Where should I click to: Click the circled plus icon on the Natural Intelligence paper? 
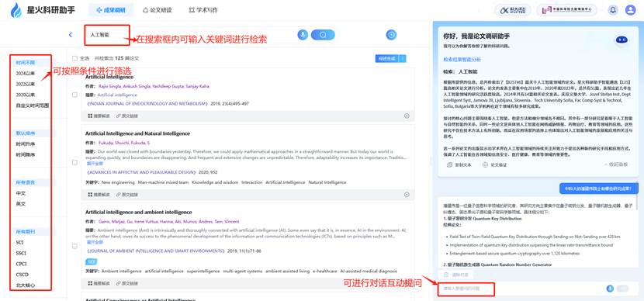click(x=407, y=195)
